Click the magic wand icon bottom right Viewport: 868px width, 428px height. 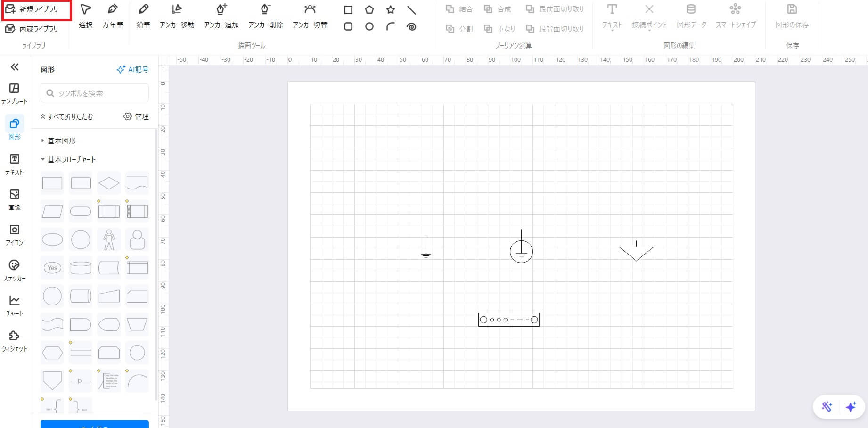(827, 407)
